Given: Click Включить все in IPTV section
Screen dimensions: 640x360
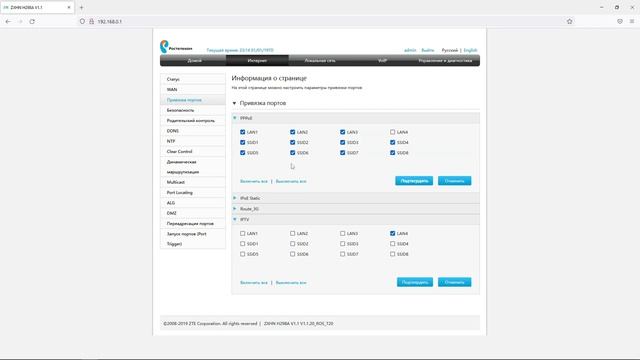Looking at the screenshot, I should [x=254, y=282].
